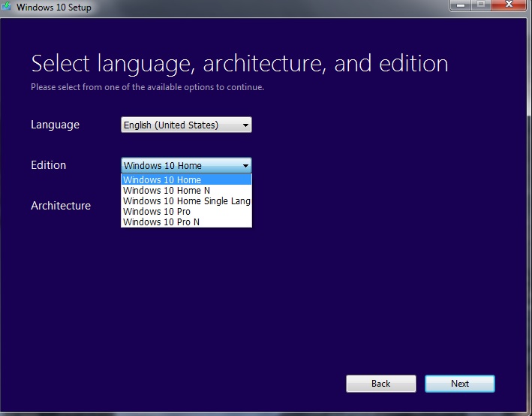Viewport: 532px width, 416px height.
Task: Click the arrow on the Language combo box
Action: [x=245, y=125]
